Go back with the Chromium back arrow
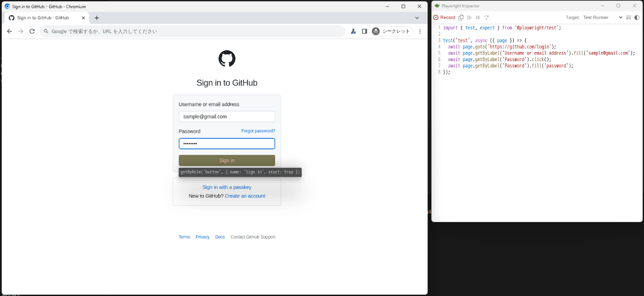644x296 pixels. click(9, 31)
